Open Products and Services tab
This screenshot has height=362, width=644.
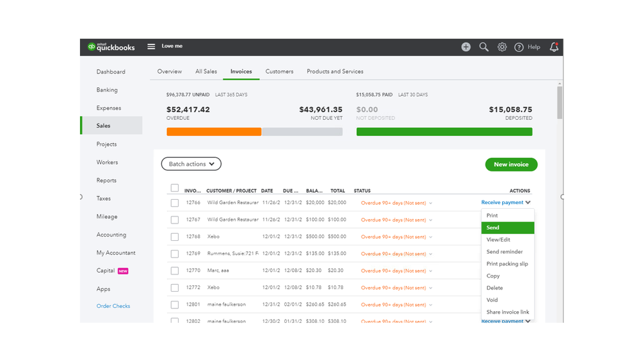tap(335, 71)
